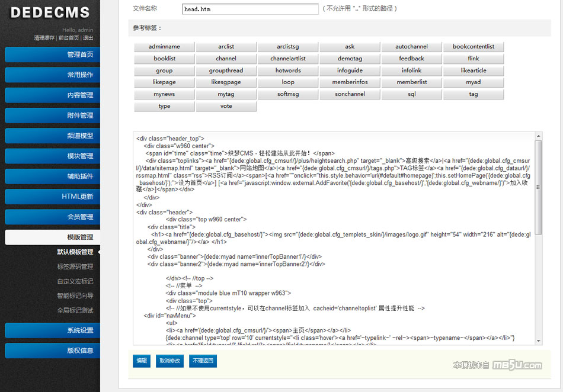Click the 清理缓存 link in header
Image resolution: width=563 pixels, height=392 pixels.
coord(44,38)
